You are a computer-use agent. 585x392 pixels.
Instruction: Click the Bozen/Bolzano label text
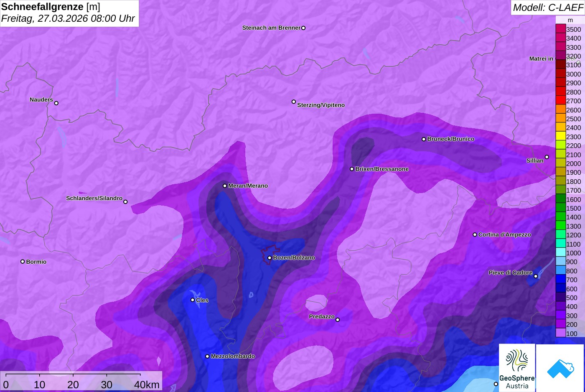coord(294,257)
